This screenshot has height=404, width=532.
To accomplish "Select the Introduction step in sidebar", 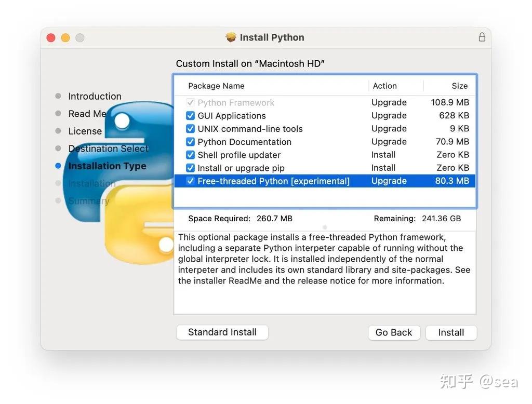I will tap(95, 96).
